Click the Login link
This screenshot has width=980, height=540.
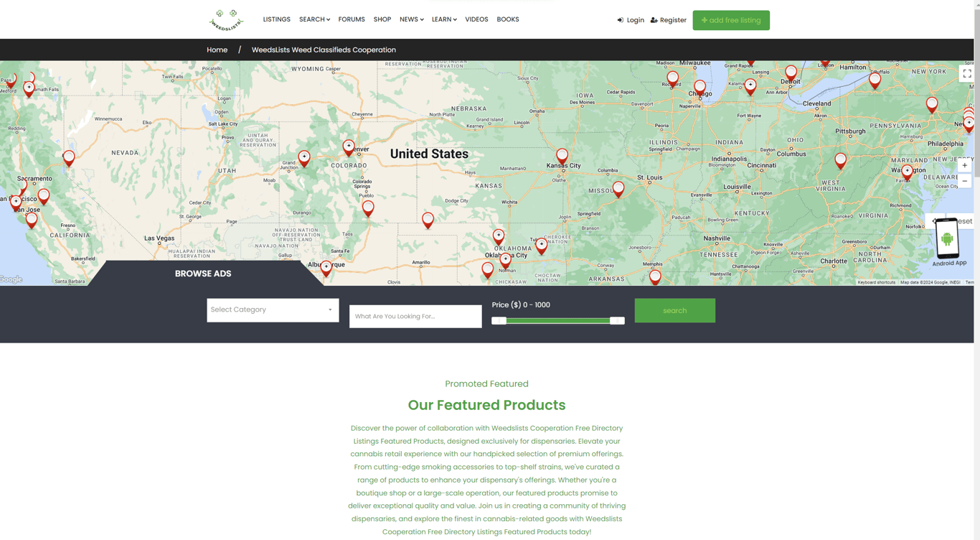631,20
